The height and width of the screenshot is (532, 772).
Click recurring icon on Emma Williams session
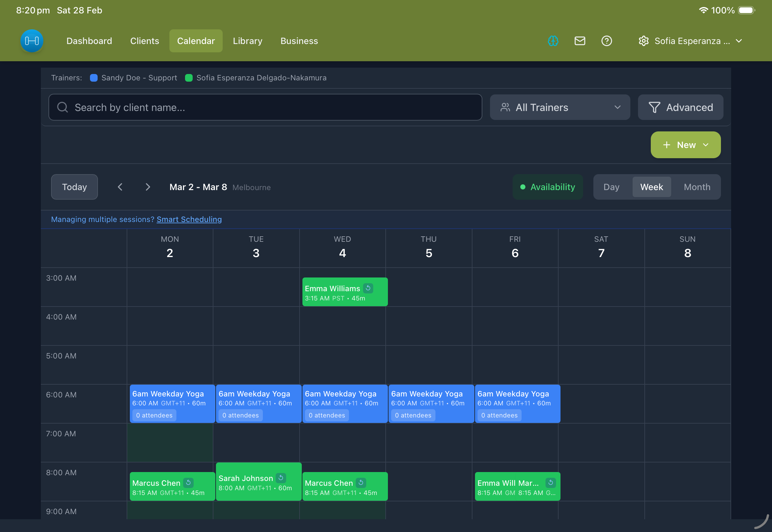click(x=368, y=288)
